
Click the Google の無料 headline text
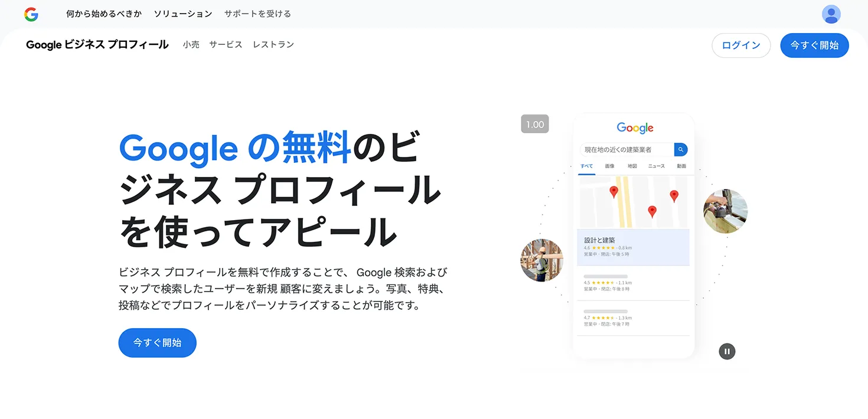(236, 148)
